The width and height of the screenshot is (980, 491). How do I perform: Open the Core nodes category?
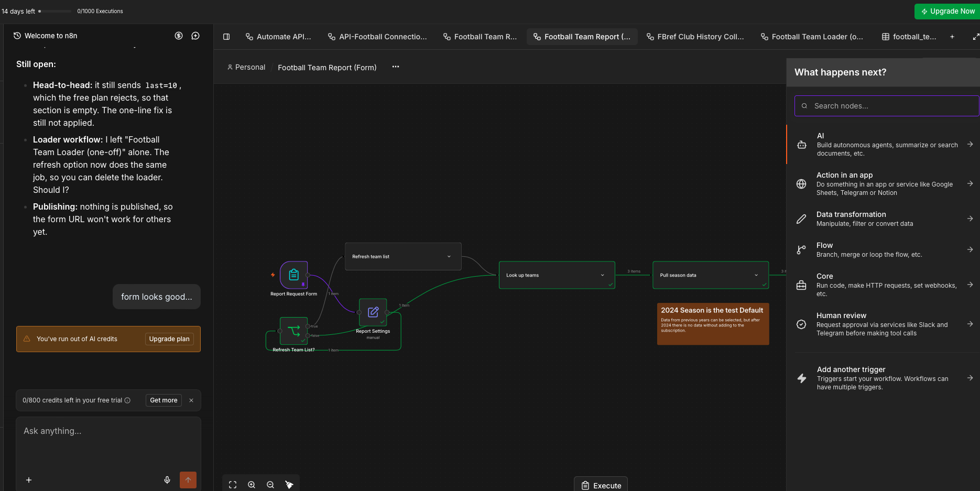[883, 285]
